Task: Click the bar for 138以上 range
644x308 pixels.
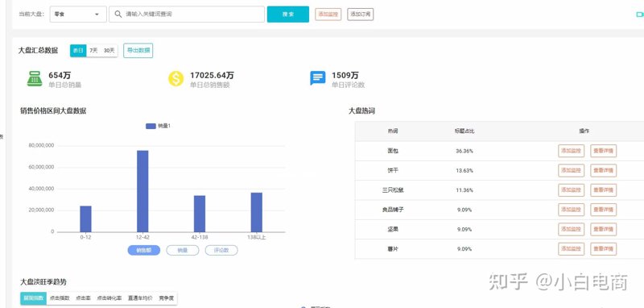Action: (257, 212)
